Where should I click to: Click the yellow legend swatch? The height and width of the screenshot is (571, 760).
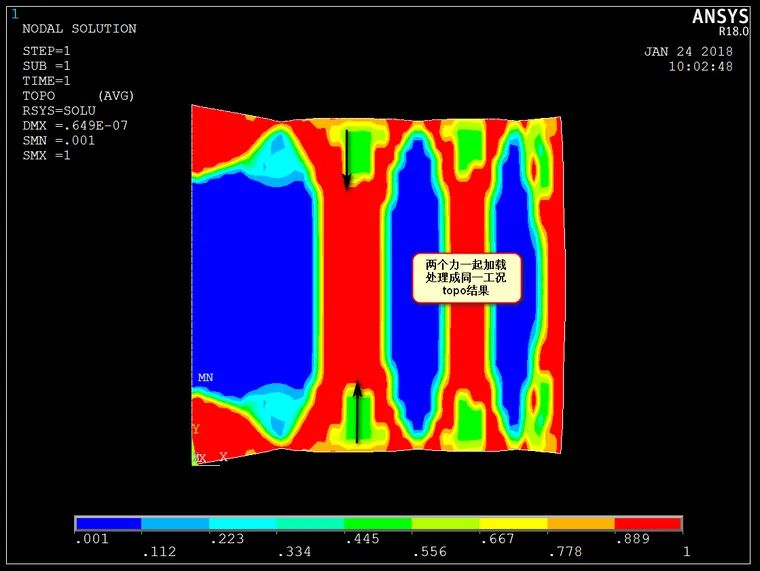coord(513,523)
